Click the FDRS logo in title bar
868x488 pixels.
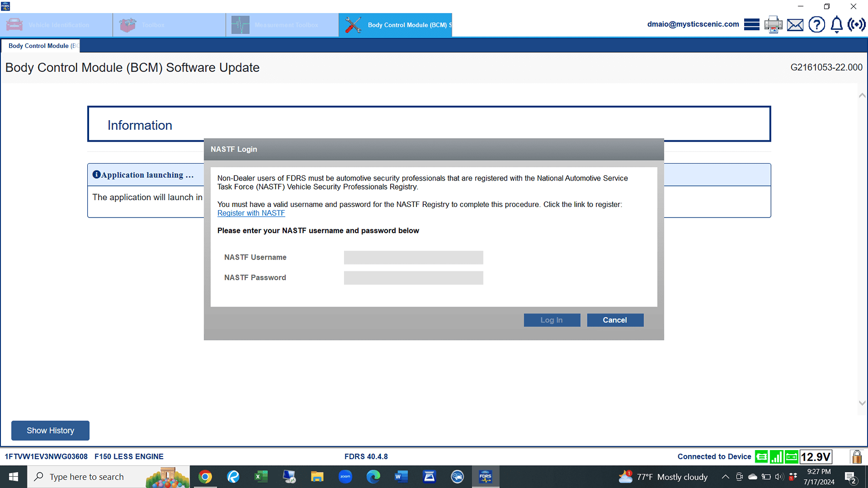coord(5,6)
